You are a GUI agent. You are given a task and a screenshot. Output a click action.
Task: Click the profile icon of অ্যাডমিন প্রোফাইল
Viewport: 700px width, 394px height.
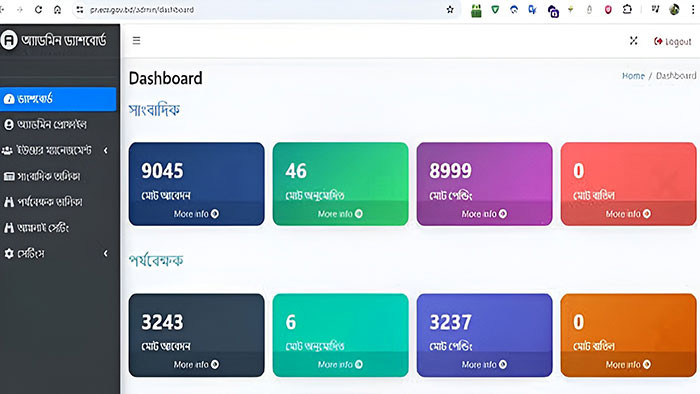point(9,124)
